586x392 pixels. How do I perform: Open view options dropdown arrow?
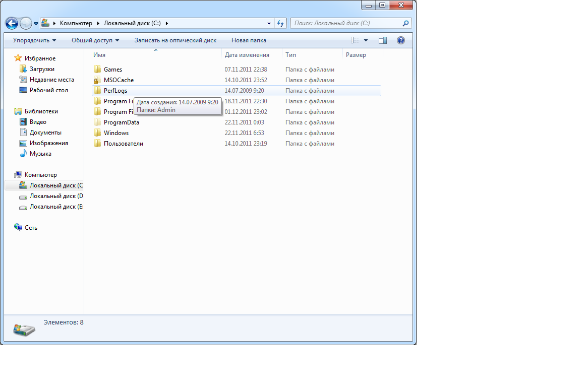point(366,40)
